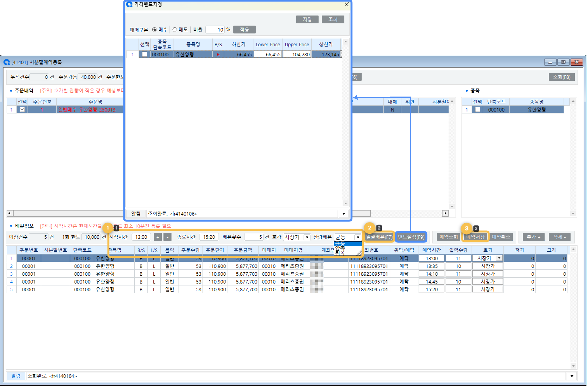The height and width of the screenshot is (386, 588).
Task: Close the price band dialog with the X
Action: pyautogui.click(x=347, y=5)
